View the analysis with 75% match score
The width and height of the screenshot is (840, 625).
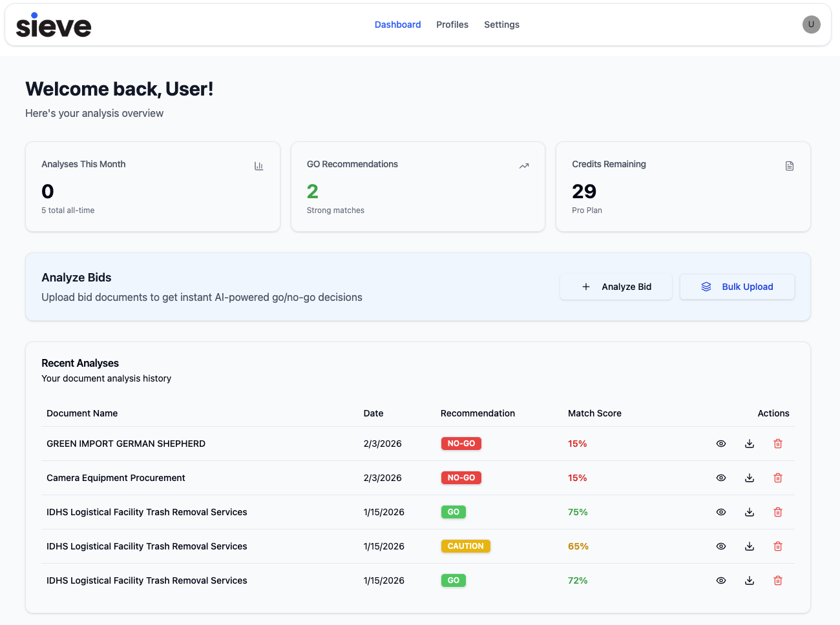[721, 512]
